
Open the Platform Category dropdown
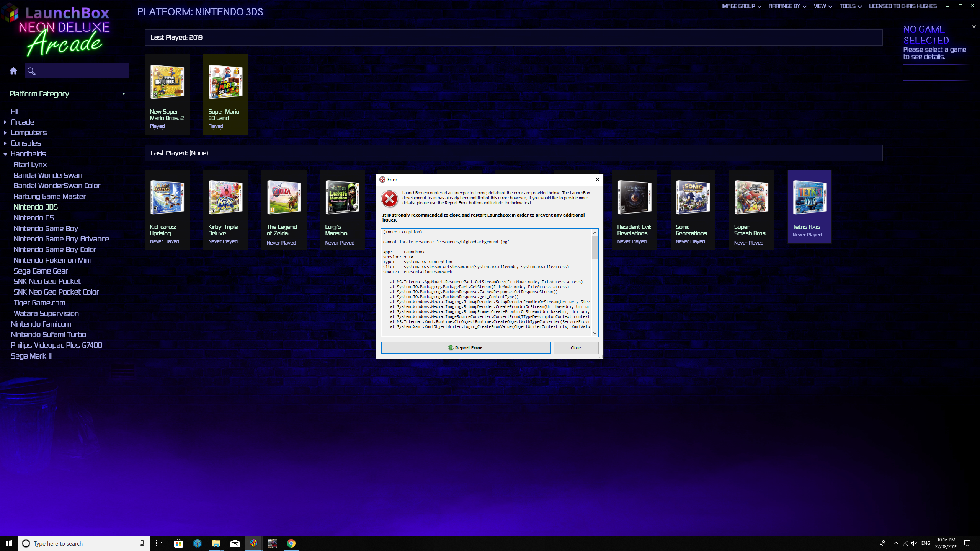click(67, 94)
